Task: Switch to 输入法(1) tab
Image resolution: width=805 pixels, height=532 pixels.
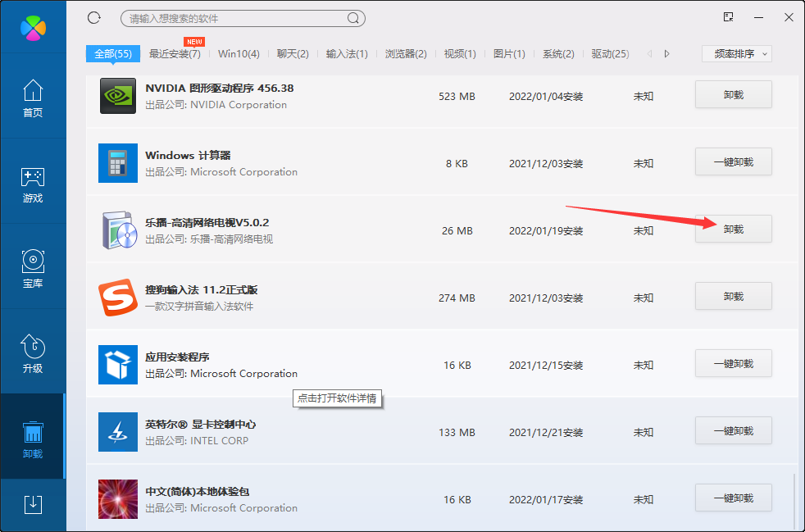Action: click(x=347, y=54)
